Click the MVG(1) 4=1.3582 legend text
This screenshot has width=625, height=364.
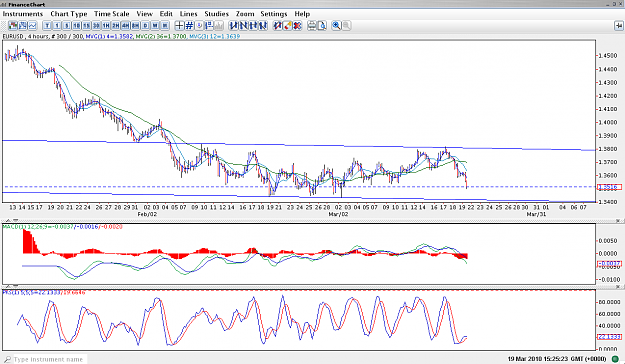click(109, 36)
